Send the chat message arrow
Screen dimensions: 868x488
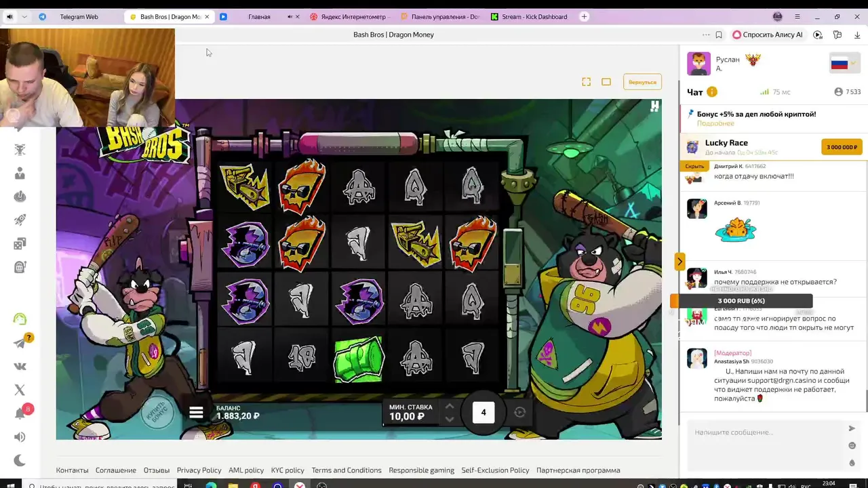[x=852, y=428]
